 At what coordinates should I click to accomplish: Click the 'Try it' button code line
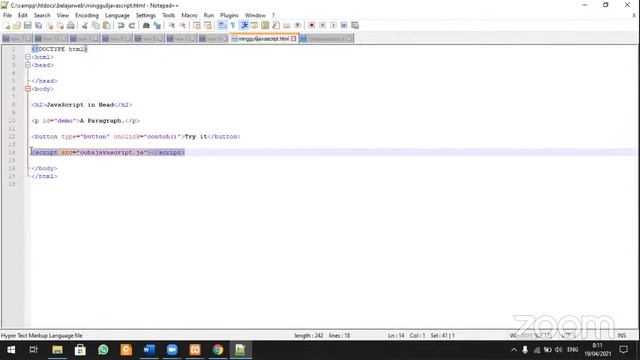click(x=136, y=137)
